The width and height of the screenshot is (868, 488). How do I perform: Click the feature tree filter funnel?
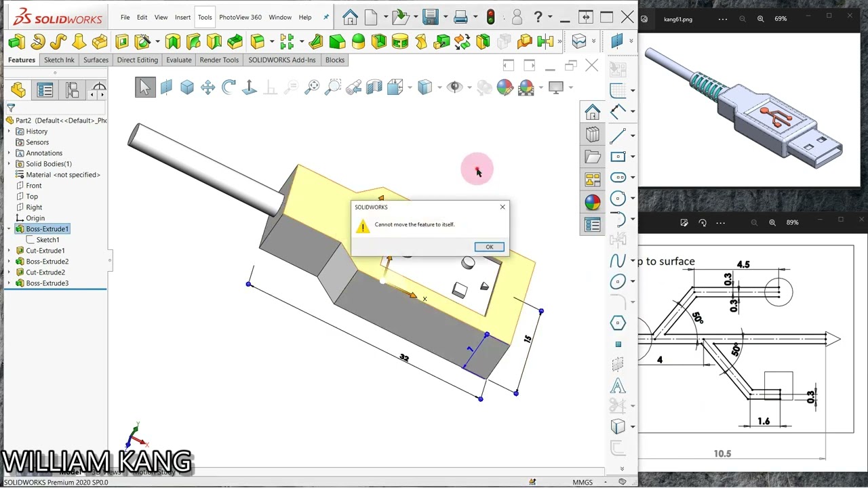[x=11, y=108]
